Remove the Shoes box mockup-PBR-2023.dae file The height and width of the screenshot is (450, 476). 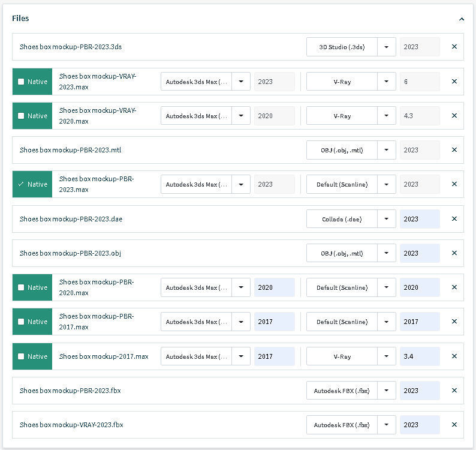(454, 219)
